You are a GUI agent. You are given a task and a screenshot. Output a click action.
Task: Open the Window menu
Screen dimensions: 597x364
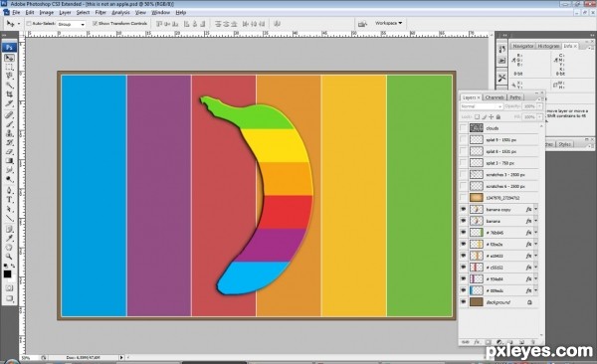160,13
